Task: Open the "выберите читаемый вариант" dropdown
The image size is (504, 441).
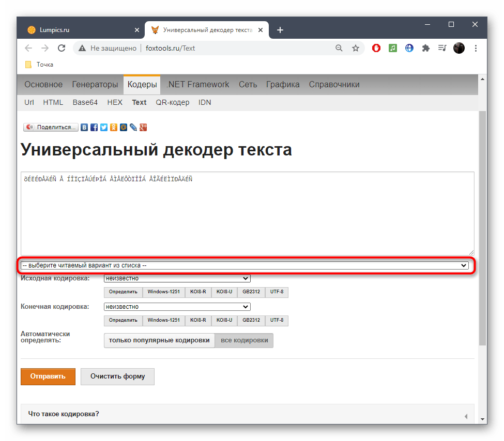Action: pyautogui.click(x=245, y=265)
